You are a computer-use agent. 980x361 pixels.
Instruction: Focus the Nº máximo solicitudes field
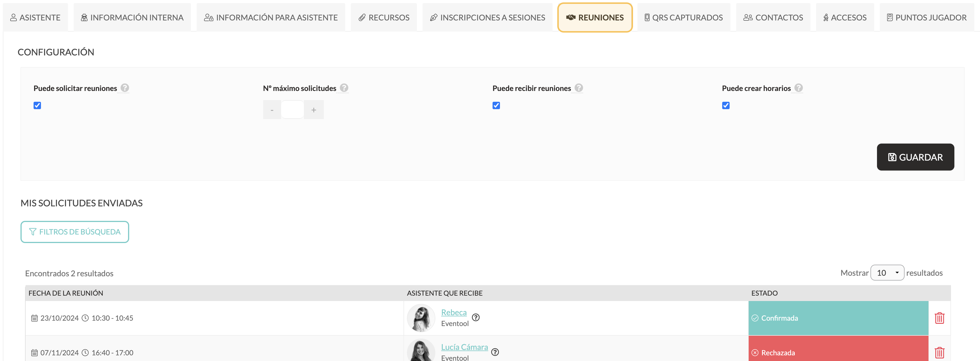[x=293, y=110]
